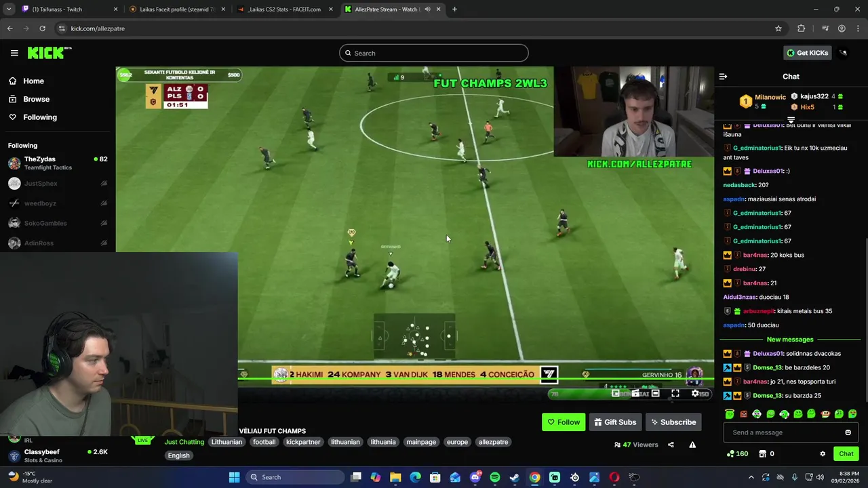Open AdinRoss channel in sidebar
Screen dimensions: 868x488
[x=58, y=243]
